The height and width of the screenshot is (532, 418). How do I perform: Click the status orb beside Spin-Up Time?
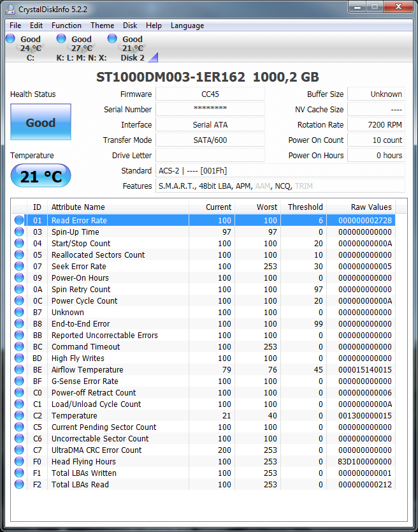19,232
